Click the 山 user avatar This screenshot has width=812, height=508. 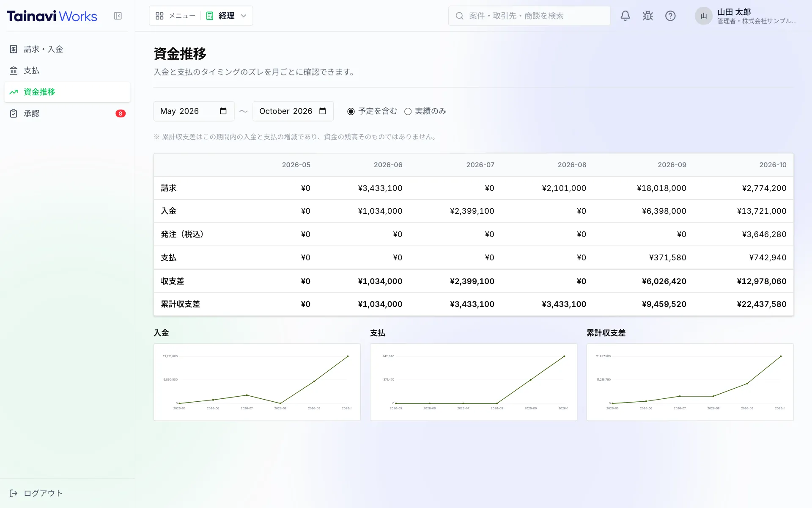703,16
